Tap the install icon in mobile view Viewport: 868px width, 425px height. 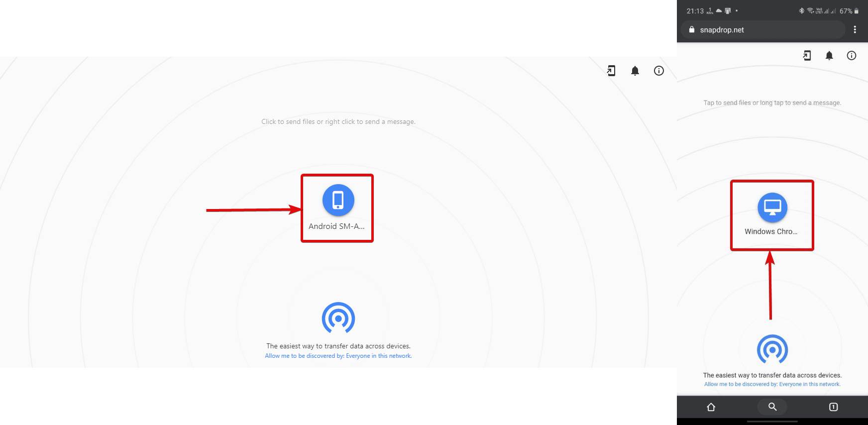(x=807, y=56)
